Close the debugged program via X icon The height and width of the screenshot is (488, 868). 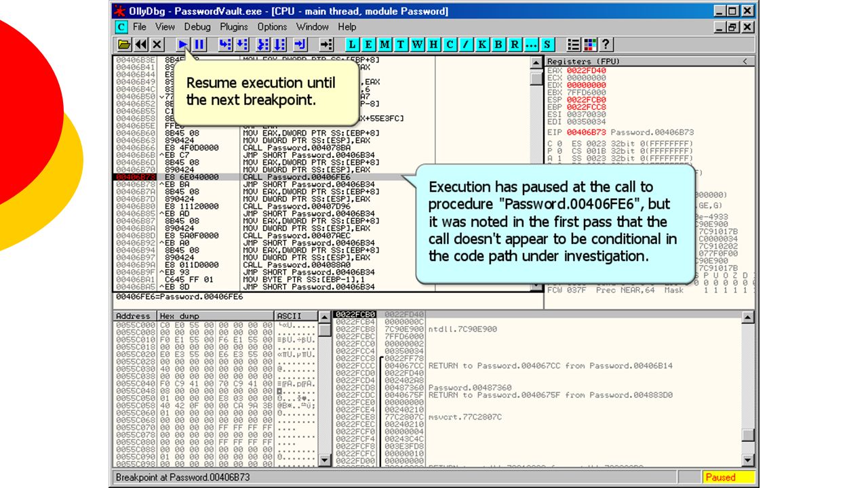[x=157, y=45]
